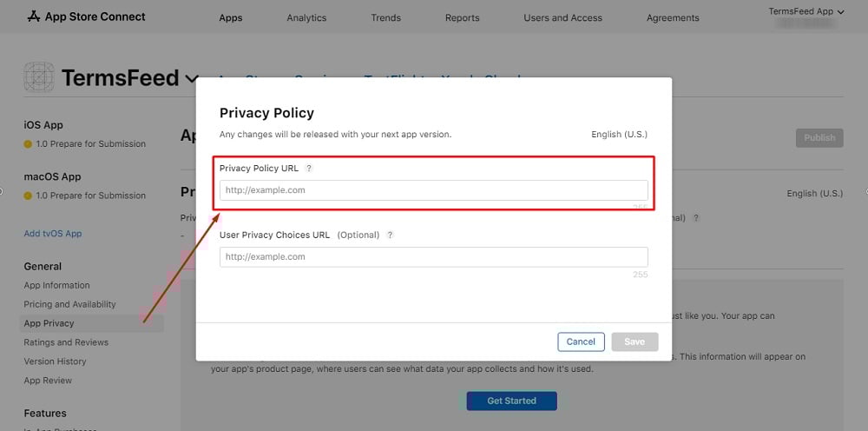The height and width of the screenshot is (431, 868).
Task: Click the iOS App heading in sidebar
Action: [43, 125]
